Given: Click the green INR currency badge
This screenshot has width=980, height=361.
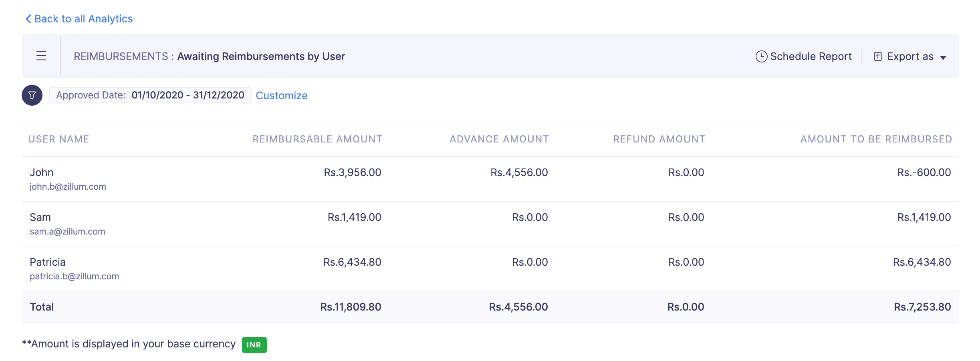Looking at the screenshot, I should [x=254, y=345].
